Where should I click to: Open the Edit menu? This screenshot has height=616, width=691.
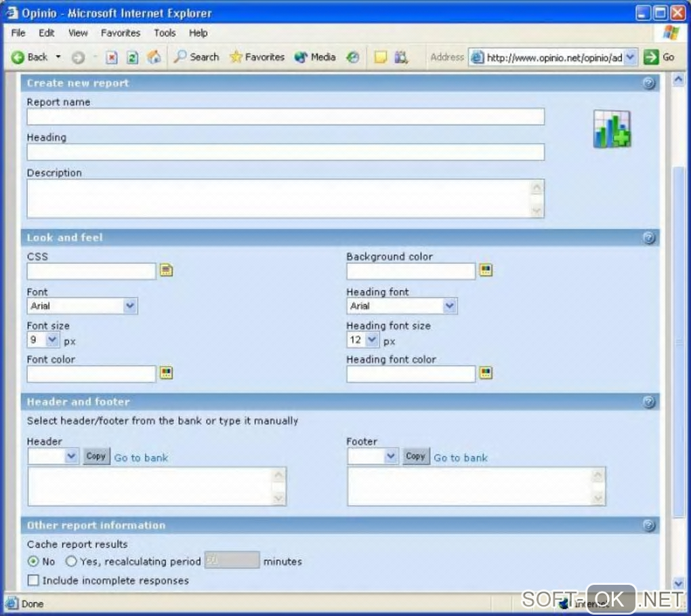[46, 33]
